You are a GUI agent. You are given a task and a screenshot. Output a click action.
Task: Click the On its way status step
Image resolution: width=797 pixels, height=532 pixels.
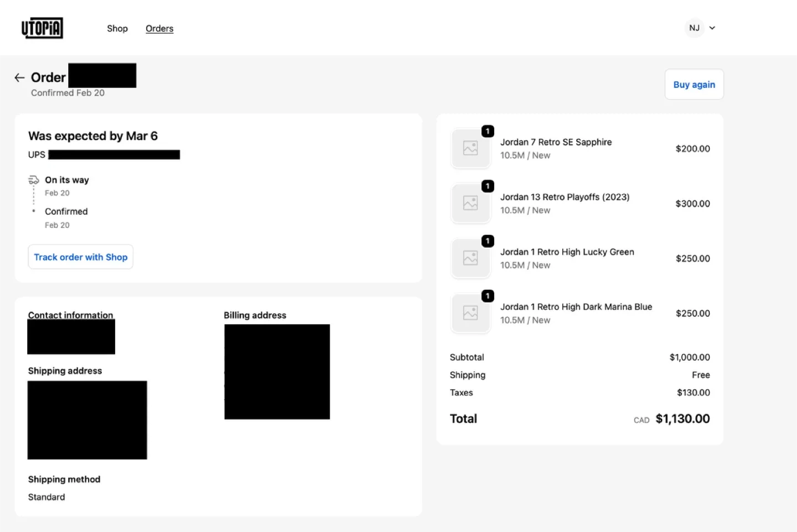click(x=67, y=180)
